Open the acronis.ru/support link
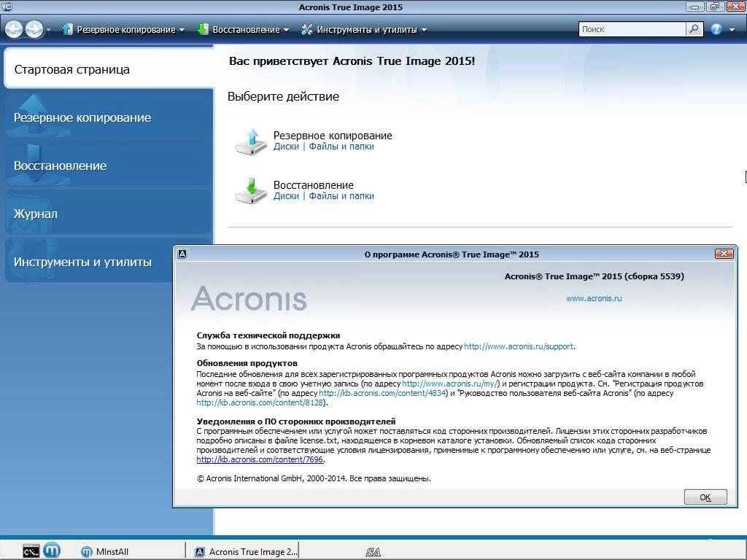 519,346
